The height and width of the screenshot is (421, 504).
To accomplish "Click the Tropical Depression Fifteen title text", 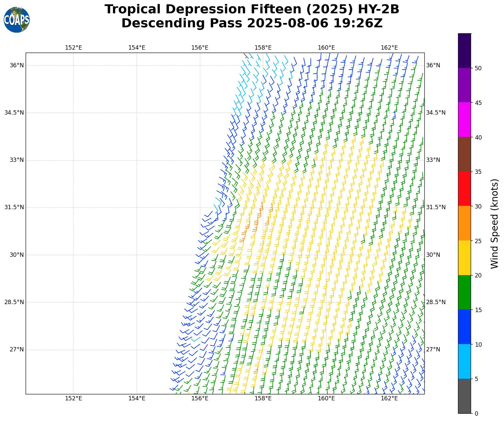I will click(252, 9).
